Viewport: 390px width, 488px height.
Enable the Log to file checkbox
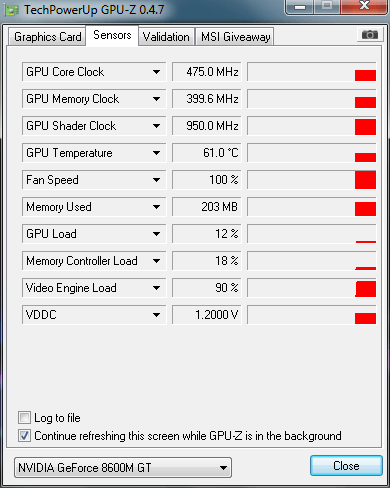tap(24, 418)
